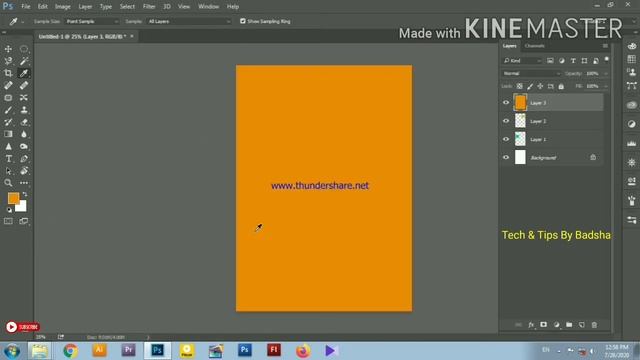Toggle layer filtering switch

coord(607,60)
